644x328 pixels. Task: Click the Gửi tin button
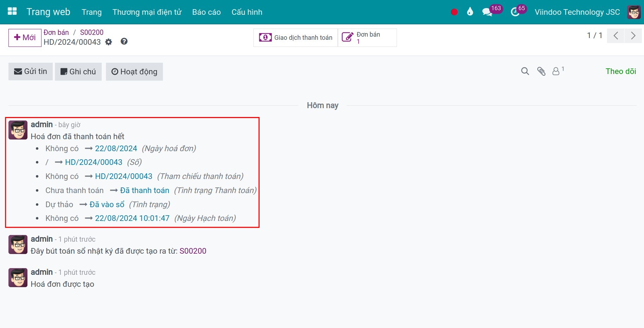point(31,72)
